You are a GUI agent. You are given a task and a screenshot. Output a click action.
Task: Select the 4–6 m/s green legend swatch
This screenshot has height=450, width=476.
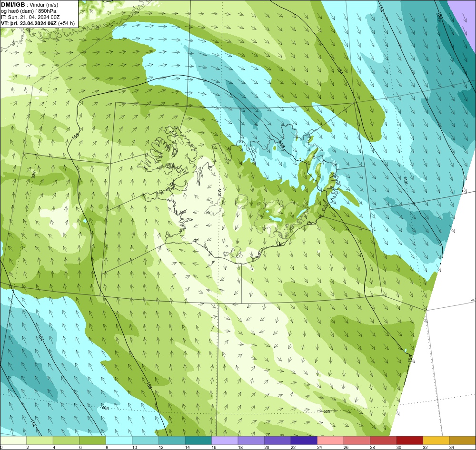pyautogui.click(x=66, y=440)
